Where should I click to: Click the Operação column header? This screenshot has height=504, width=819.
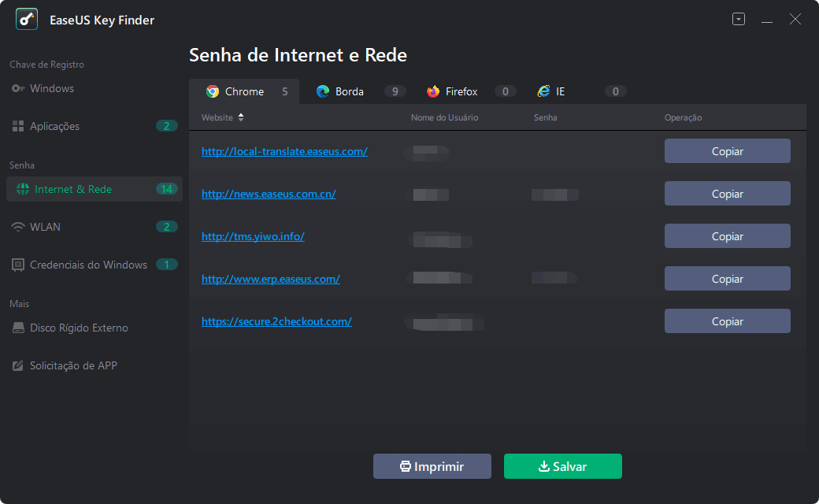click(683, 117)
